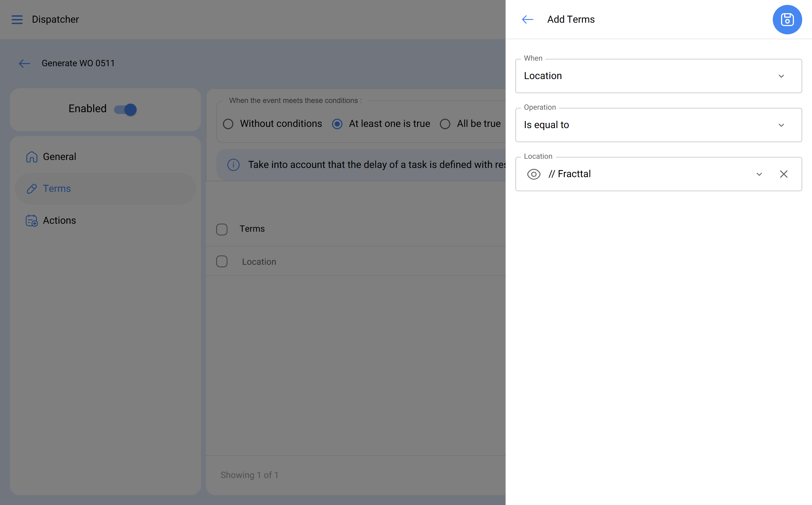Select the Without conditions radio button
The height and width of the screenshot is (505, 812).
(228, 124)
